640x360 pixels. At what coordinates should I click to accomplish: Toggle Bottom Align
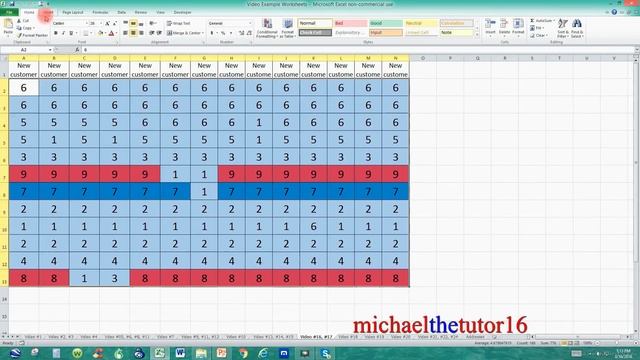[x=141, y=24]
